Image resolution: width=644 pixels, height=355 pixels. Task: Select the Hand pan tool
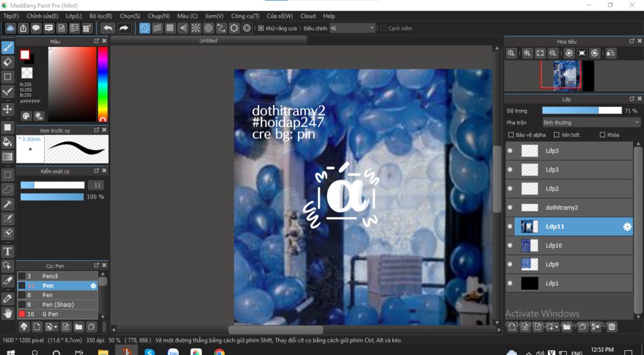click(8, 314)
